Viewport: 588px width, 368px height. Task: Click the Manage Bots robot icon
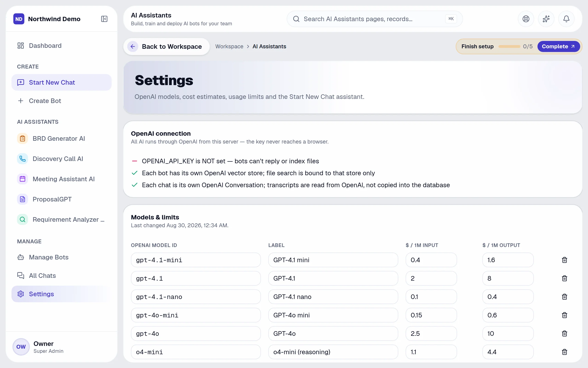[21, 257]
